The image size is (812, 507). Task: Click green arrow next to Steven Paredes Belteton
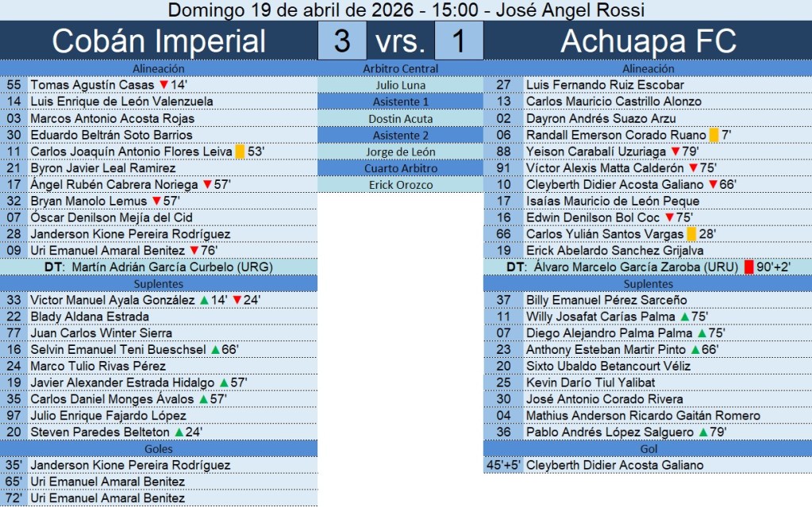point(179,432)
